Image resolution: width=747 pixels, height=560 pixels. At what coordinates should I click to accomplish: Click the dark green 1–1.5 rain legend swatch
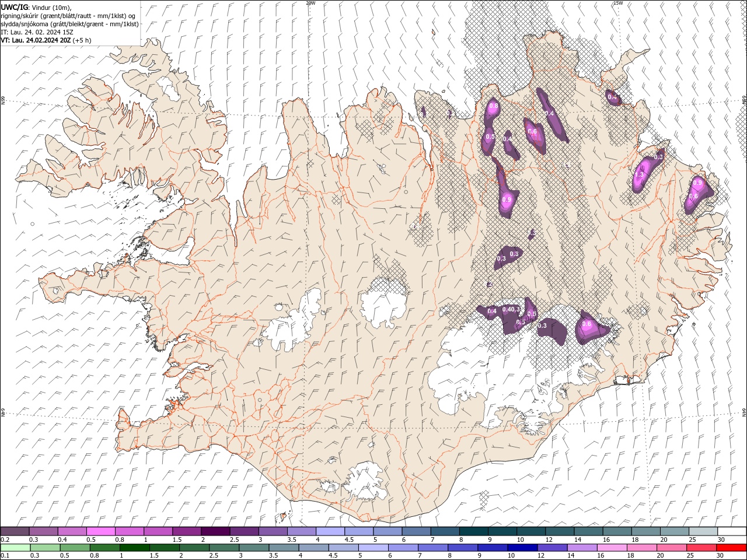pos(135,548)
